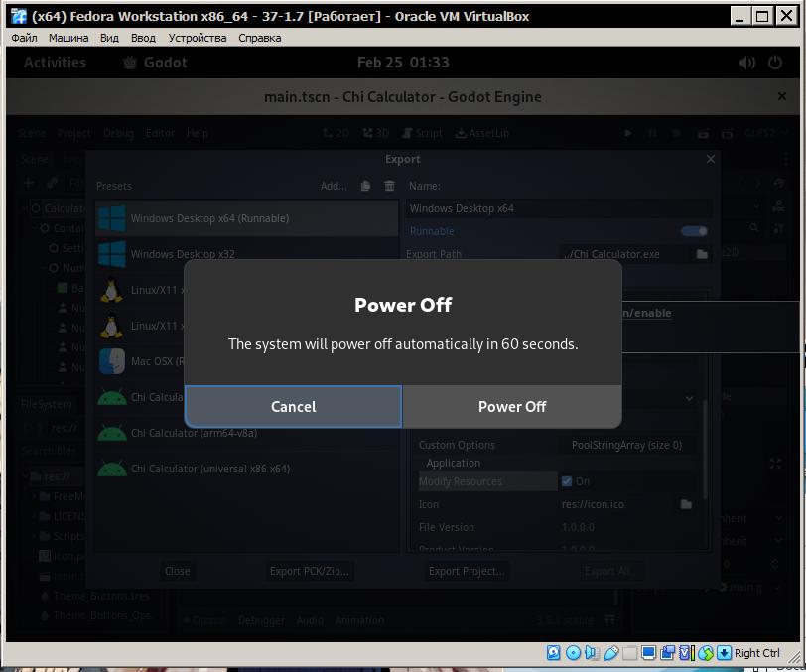806x672 pixels.
Task: Open the Godot app menu in top bar
Action: tap(155, 63)
